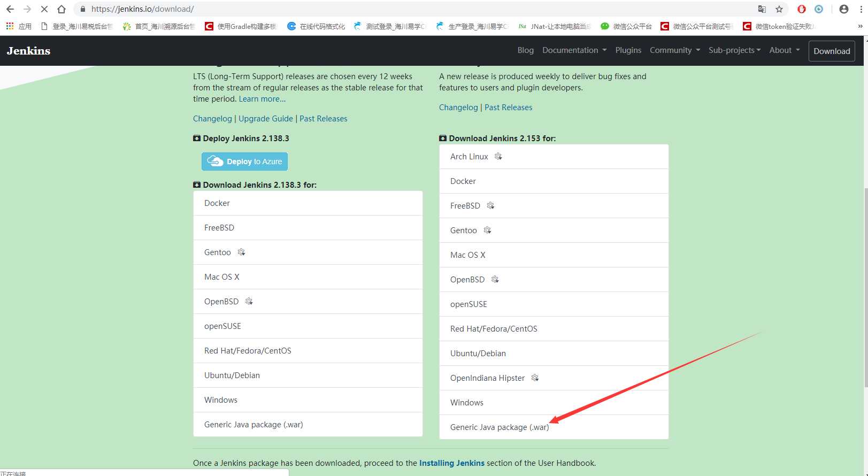The width and height of the screenshot is (868, 476).
Task: Download LTS openSUSE package
Action: tap(308, 326)
